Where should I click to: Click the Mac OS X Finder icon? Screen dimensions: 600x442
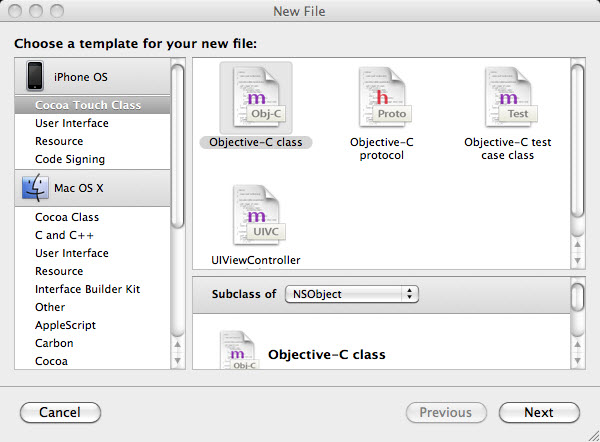(x=35, y=188)
